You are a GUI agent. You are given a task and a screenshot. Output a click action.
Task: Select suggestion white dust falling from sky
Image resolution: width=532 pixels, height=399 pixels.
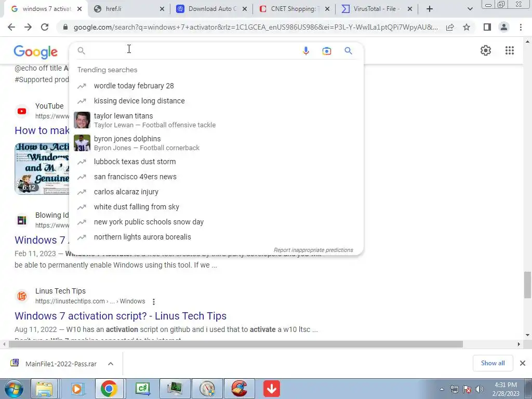(x=216, y=207)
